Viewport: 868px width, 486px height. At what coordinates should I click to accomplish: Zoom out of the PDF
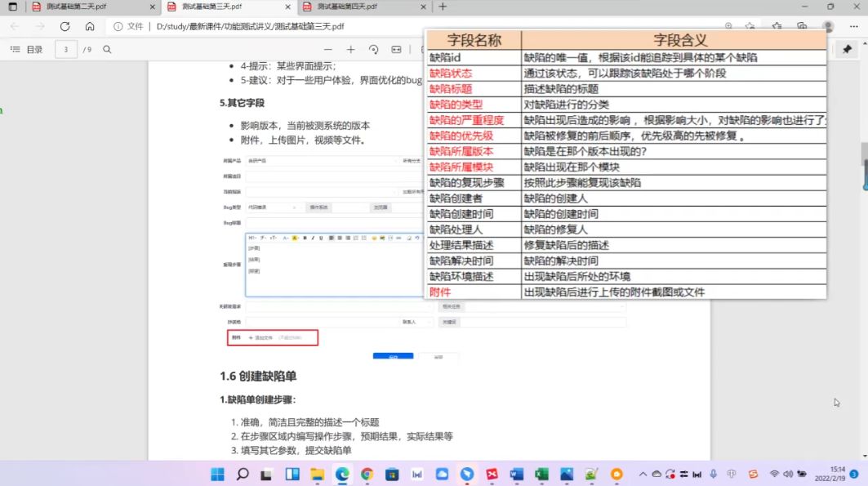point(327,48)
